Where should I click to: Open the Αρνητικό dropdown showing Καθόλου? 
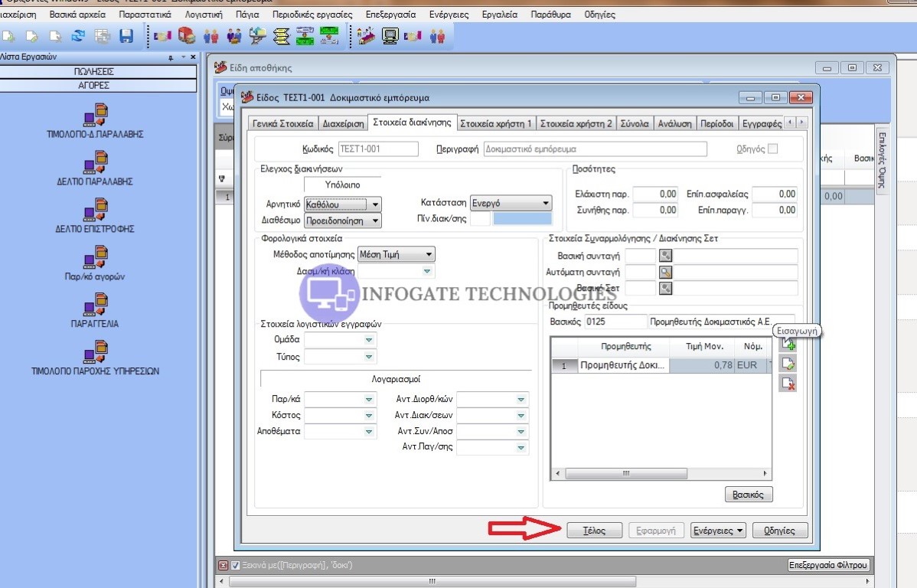click(374, 204)
